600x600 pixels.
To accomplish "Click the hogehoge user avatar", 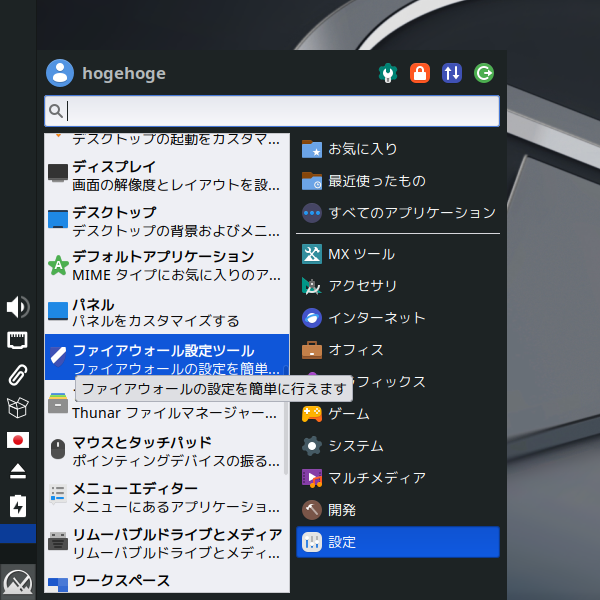I will [x=60, y=73].
